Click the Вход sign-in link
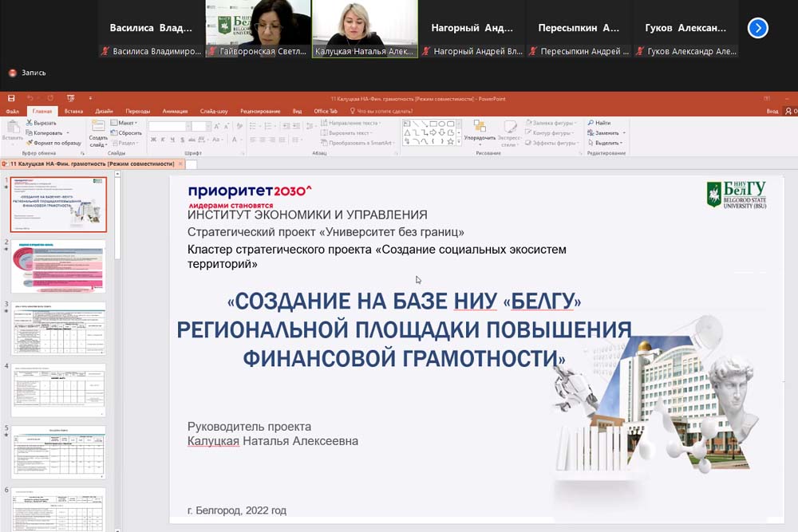 click(772, 112)
